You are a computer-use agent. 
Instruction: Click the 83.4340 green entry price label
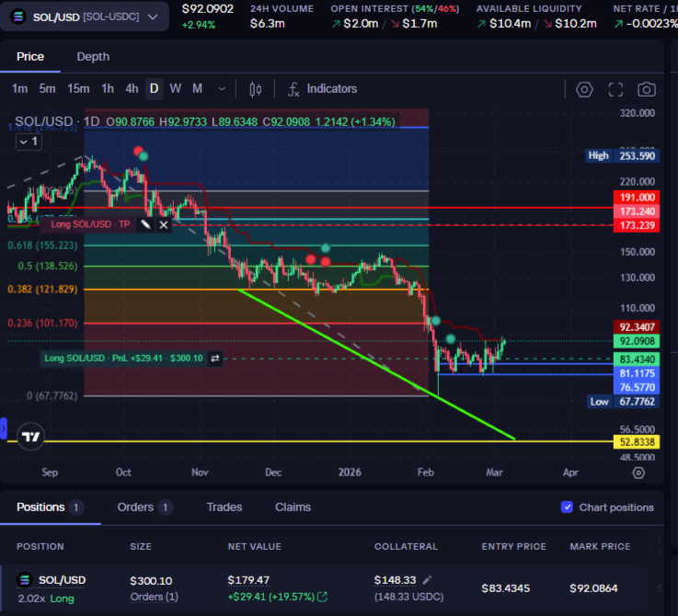637,359
